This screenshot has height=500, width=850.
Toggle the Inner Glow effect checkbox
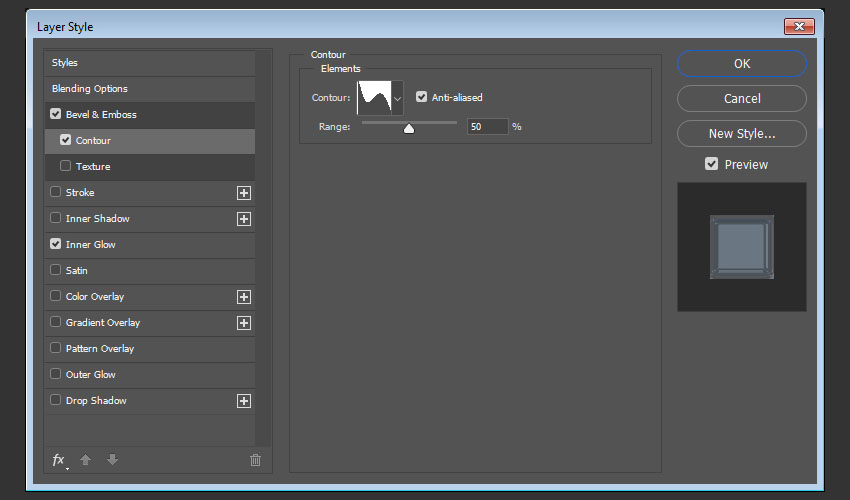point(56,245)
